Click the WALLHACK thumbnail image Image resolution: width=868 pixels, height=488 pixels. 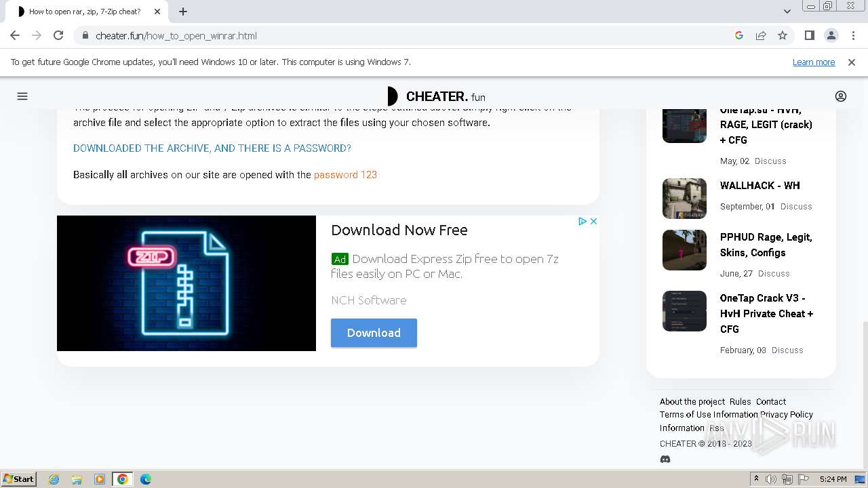tap(684, 199)
